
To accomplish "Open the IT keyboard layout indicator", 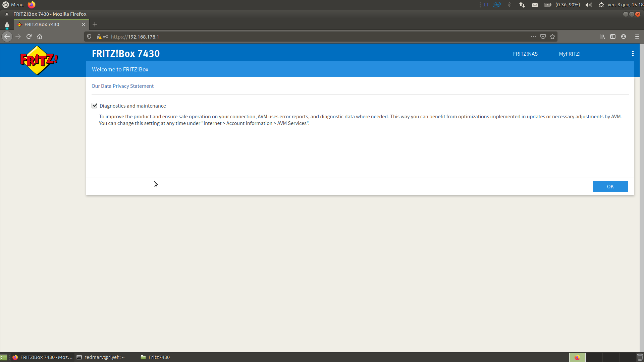I will pos(486,5).
